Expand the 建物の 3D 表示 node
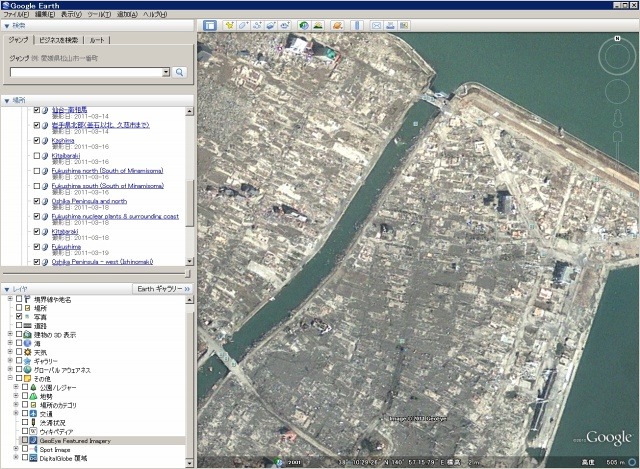 coord(10,334)
